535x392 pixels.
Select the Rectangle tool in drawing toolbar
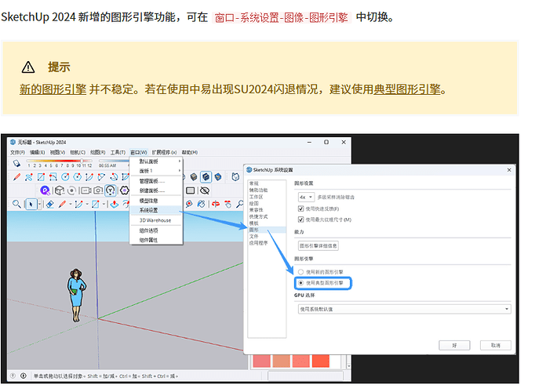point(41,177)
